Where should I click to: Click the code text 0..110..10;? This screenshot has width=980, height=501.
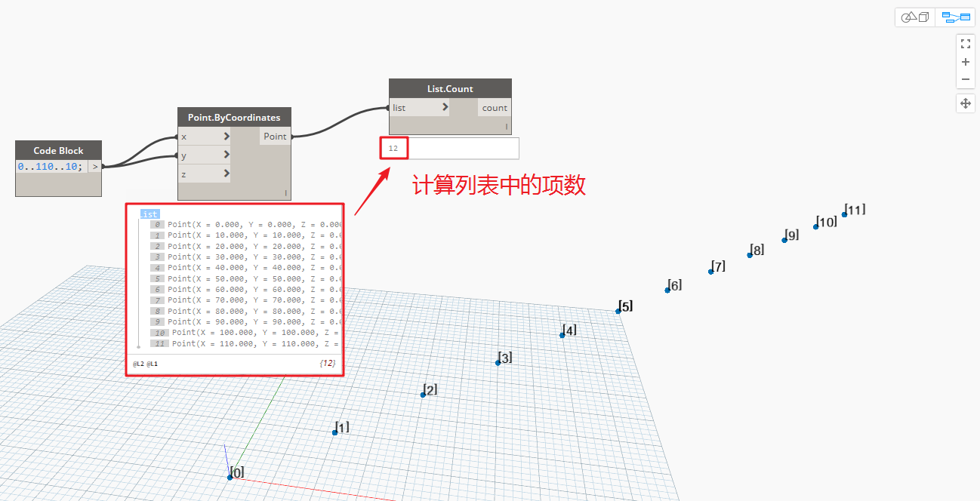[x=50, y=167]
